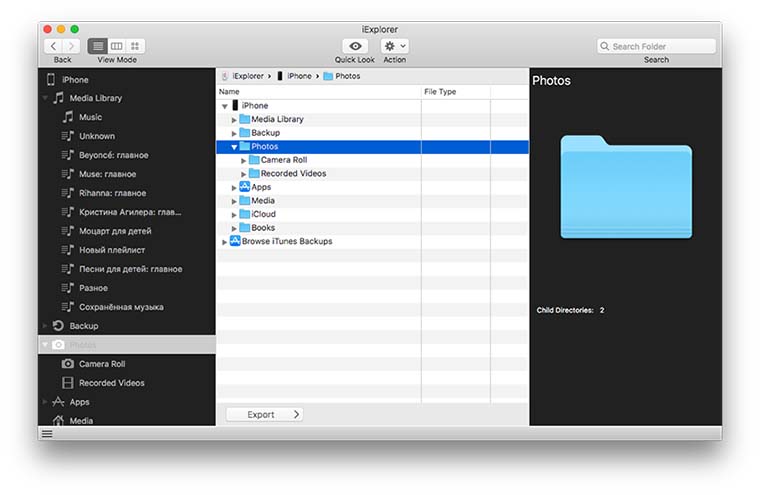Viewport: 760px width, 495px height.
Task: Click the Export button
Action: [264, 414]
